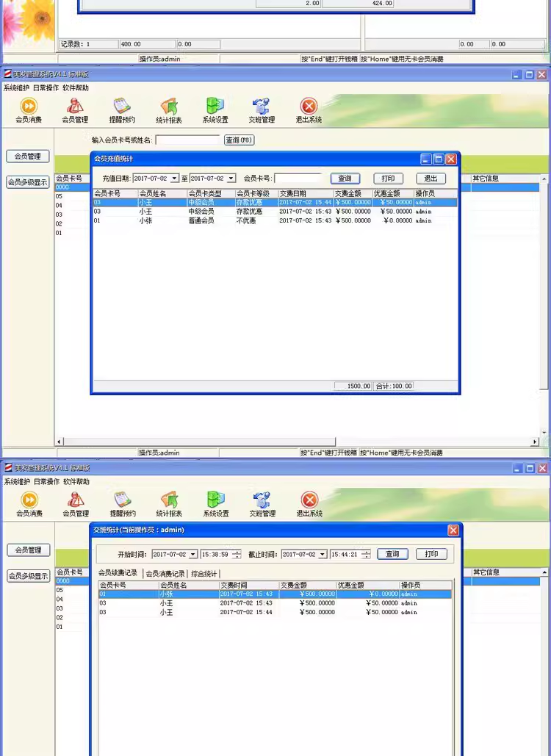Viewport: 551px width, 756px height.
Task: Expand 充值日期 end date dropdown after 至
Action: 231,179
